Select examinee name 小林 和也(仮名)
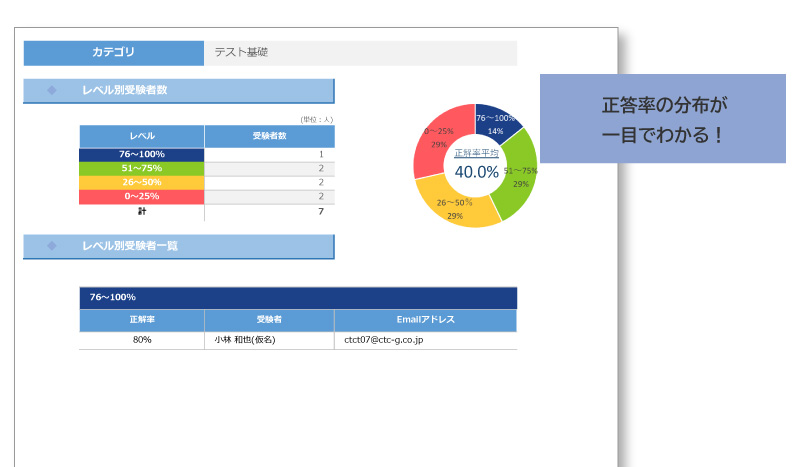Viewport: 800px width, 467px height. 244,340
